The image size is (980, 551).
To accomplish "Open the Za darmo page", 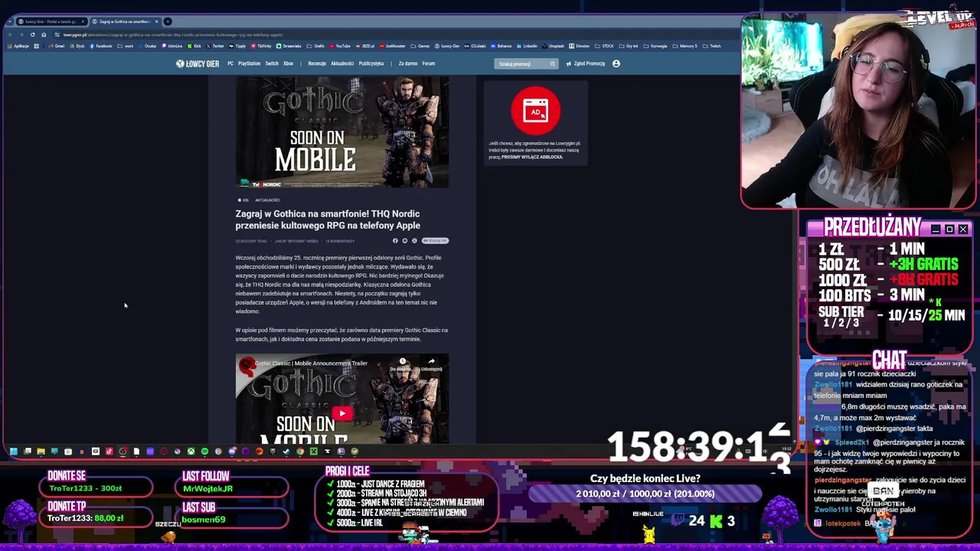I will (408, 64).
